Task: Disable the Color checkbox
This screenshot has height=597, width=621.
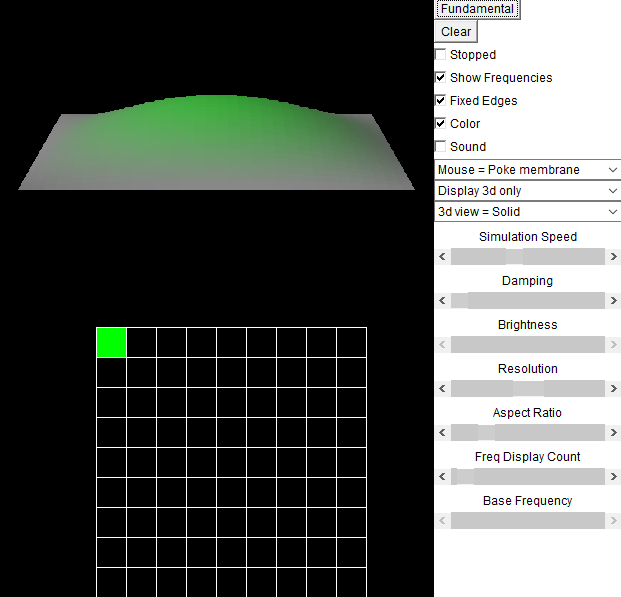Action: pyautogui.click(x=440, y=123)
